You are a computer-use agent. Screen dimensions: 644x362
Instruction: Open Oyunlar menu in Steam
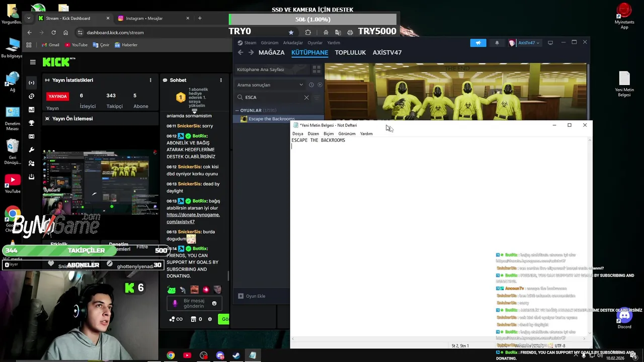pos(315,43)
